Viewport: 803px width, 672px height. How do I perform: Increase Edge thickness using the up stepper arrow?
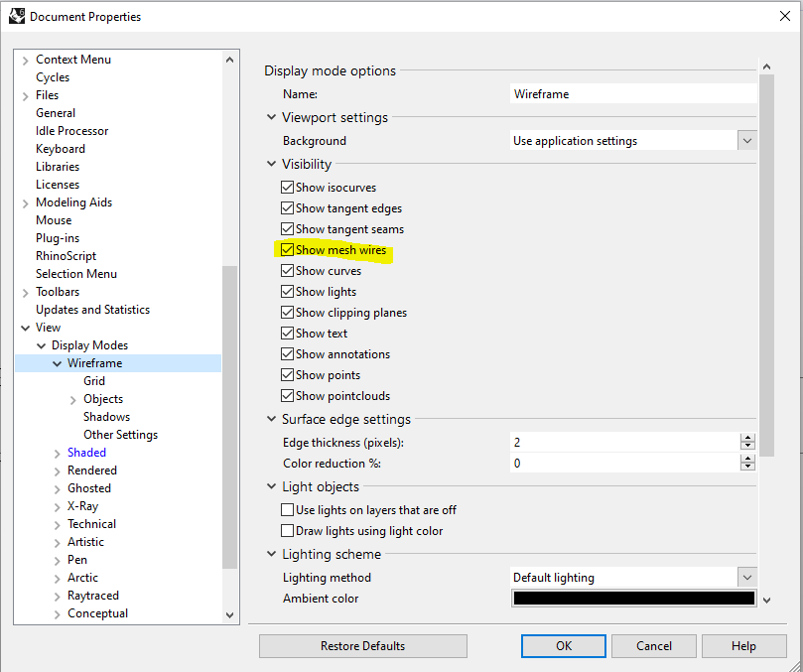(747, 438)
